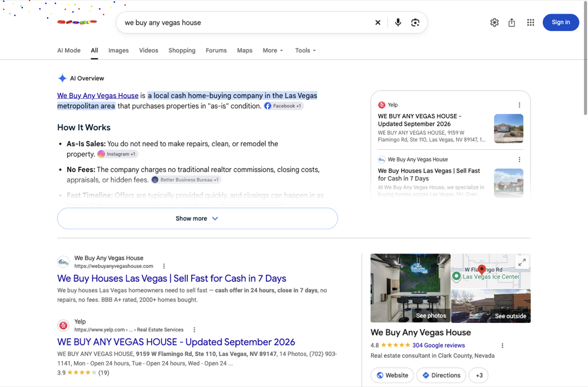Image resolution: width=588 pixels, height=387 pixels.
Task: Expand additional actions with +3 button
Action: (x=479, y=375)
